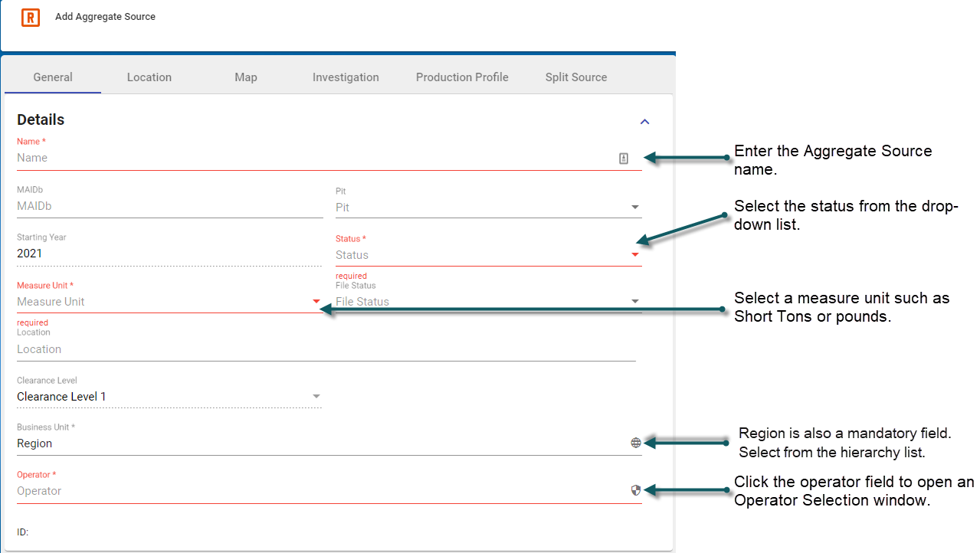
Task: Select the Production Profile tab
Action: pos(462,77)
